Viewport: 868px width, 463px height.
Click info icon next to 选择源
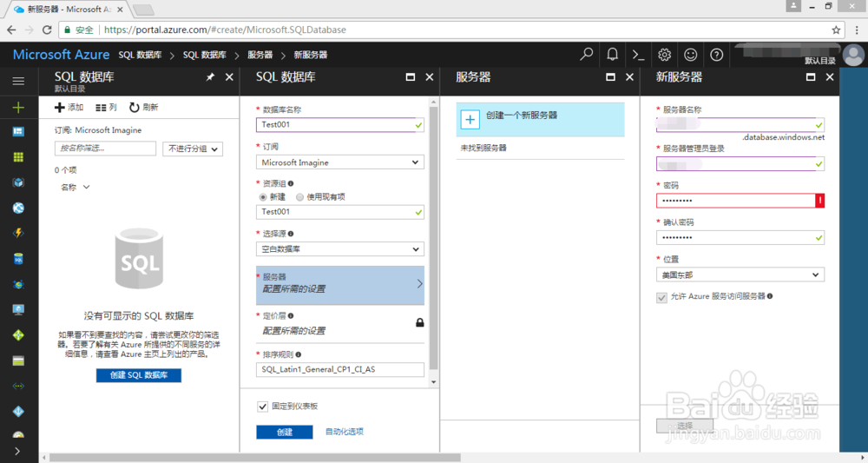(291, 234)
